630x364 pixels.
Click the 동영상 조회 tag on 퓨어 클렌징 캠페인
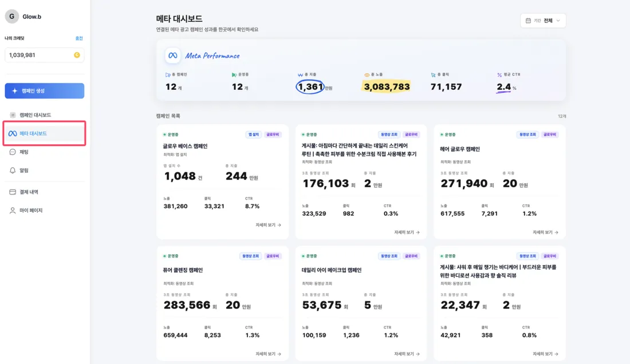coord(250,256)
